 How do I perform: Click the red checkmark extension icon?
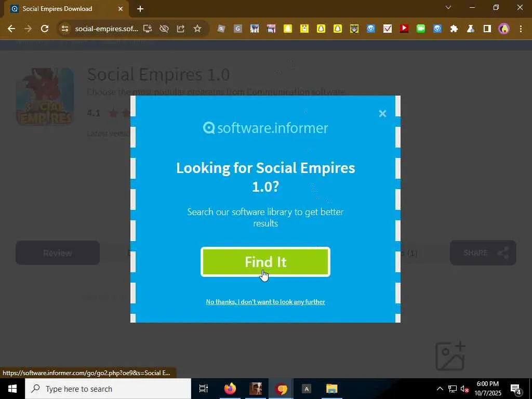click(388, 29)
